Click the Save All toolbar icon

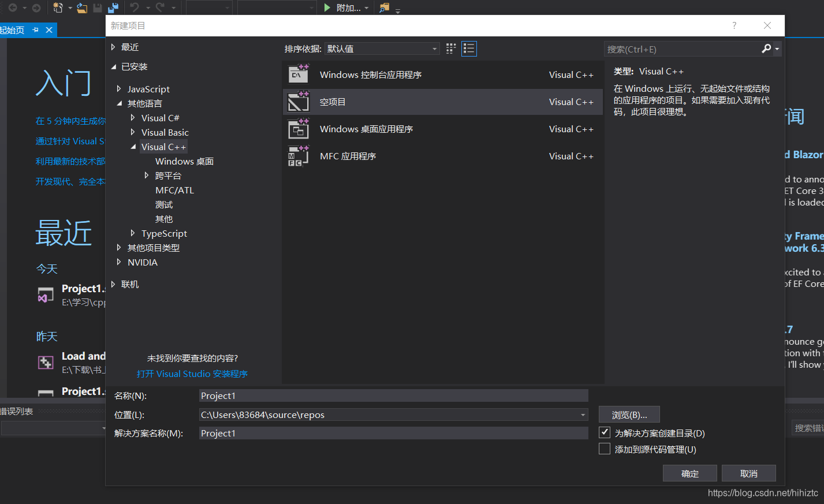113,8
